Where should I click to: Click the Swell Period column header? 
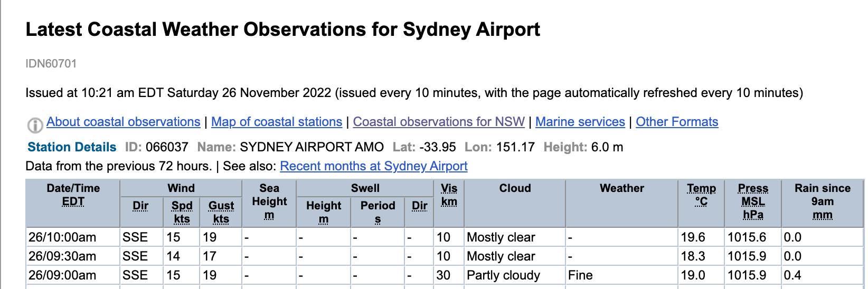point(378,211)
